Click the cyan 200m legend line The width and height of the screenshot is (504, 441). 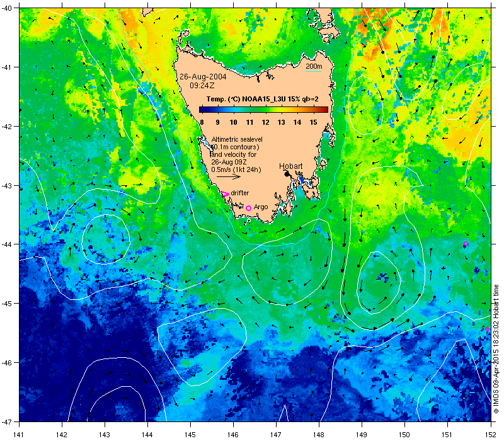point(314,71)
